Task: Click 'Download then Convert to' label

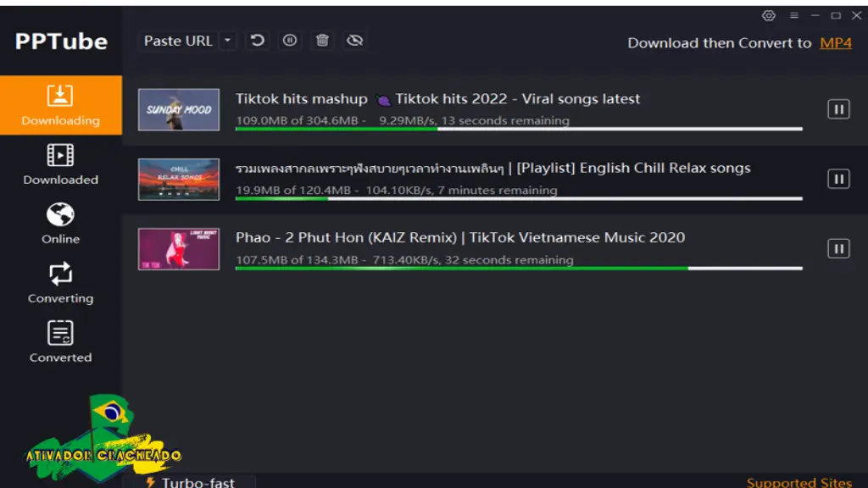Action: [x=719, y=42]
